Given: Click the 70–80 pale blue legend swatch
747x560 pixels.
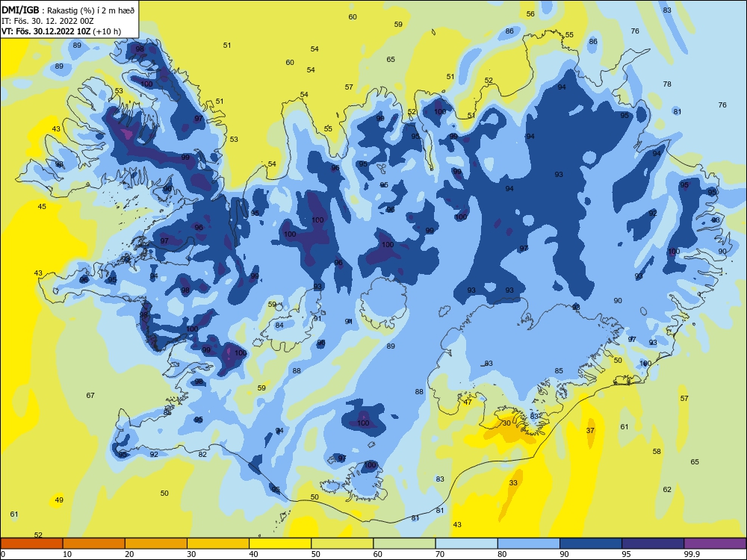Looking at the screenshot, I should pyautogui.click(x=466, y=544).
